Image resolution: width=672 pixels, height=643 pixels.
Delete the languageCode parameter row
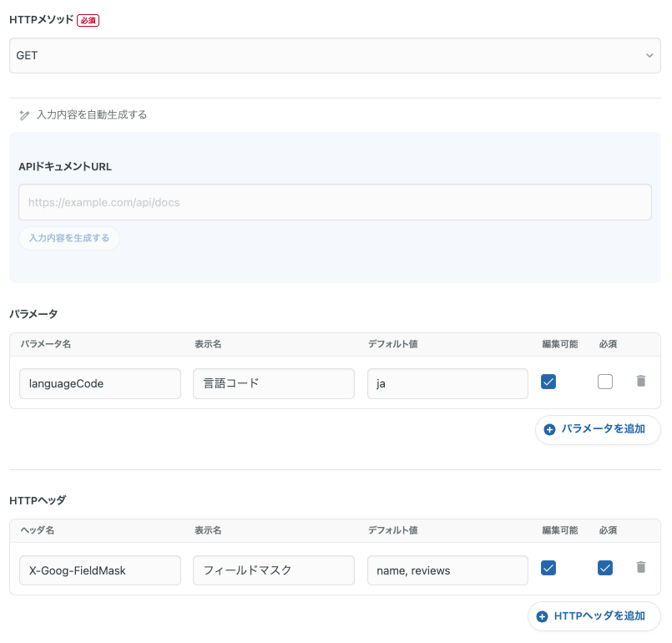click(x=640, y=381)
